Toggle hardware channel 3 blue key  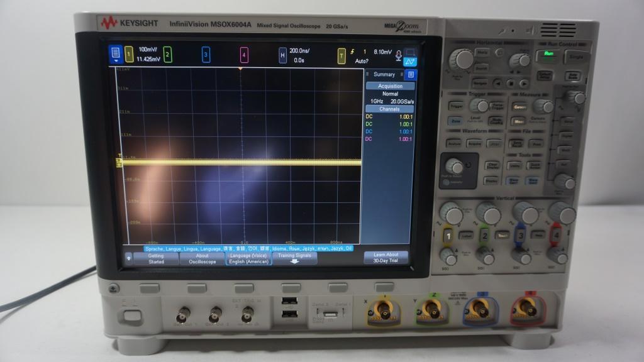[521, 235]
